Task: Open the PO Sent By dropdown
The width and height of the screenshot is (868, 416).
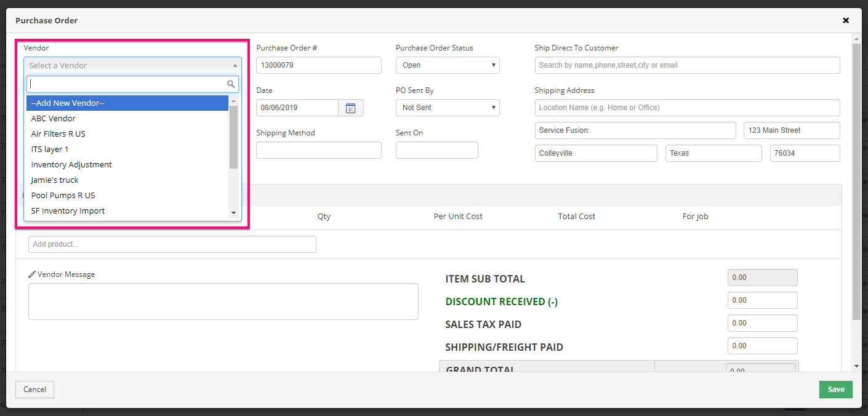Action: coord(447,108)
